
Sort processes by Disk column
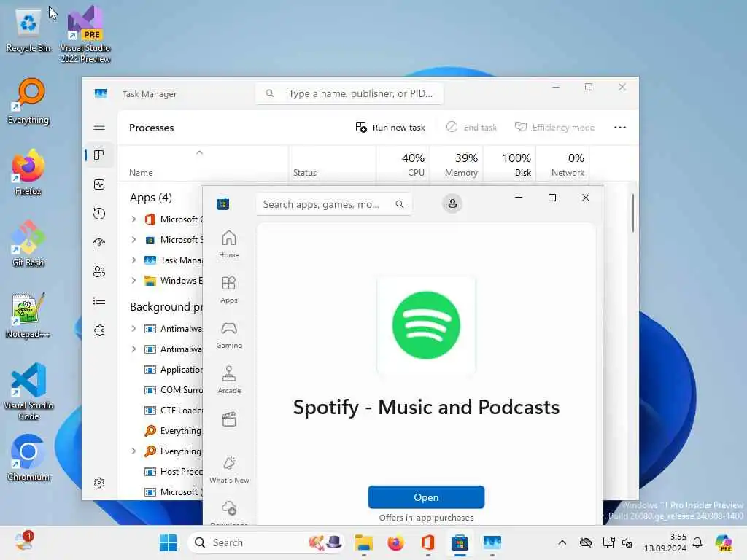[510, 163]
